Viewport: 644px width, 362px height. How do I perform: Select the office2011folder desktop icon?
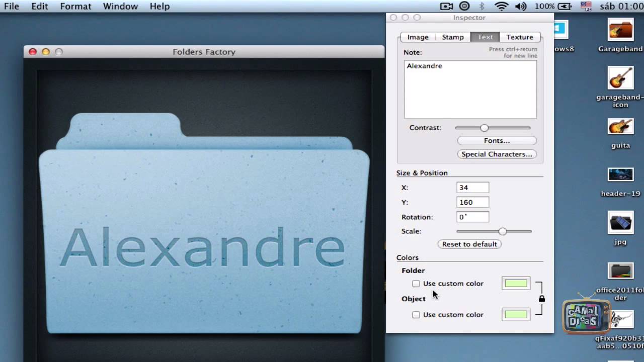pyautogui.click(x=620, y=271)
